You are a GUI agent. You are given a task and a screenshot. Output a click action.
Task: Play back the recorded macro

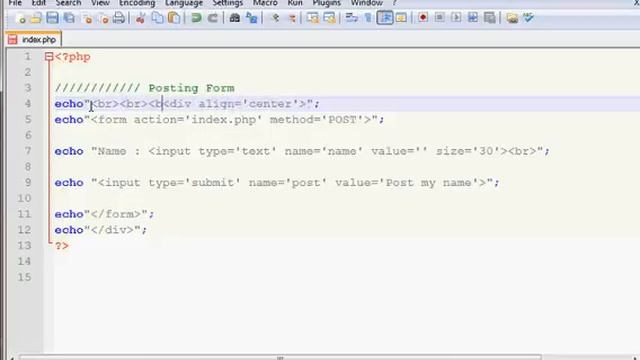click(x=456, y=18)
